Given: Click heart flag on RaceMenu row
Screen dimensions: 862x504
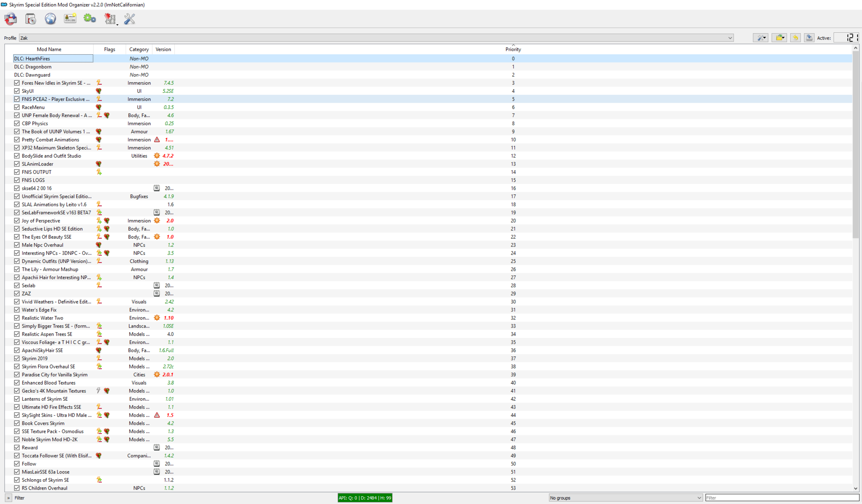Looking at the screenshot, I should point(99,107).
